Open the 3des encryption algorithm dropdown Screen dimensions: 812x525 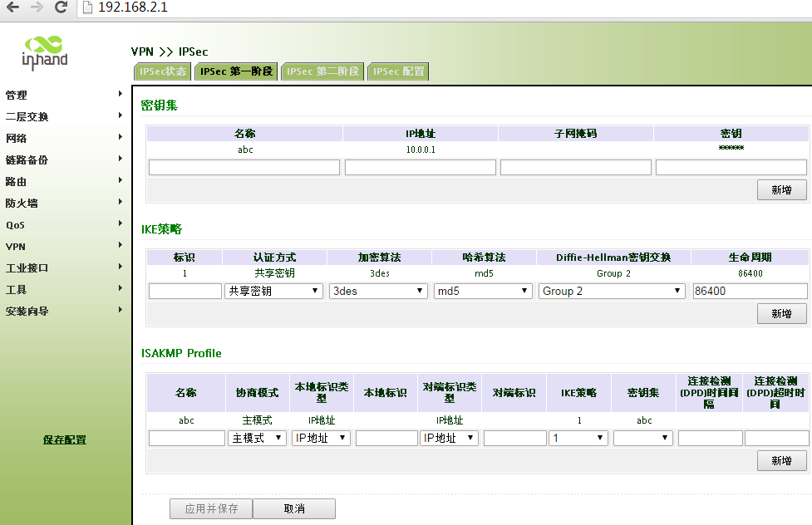378,292
